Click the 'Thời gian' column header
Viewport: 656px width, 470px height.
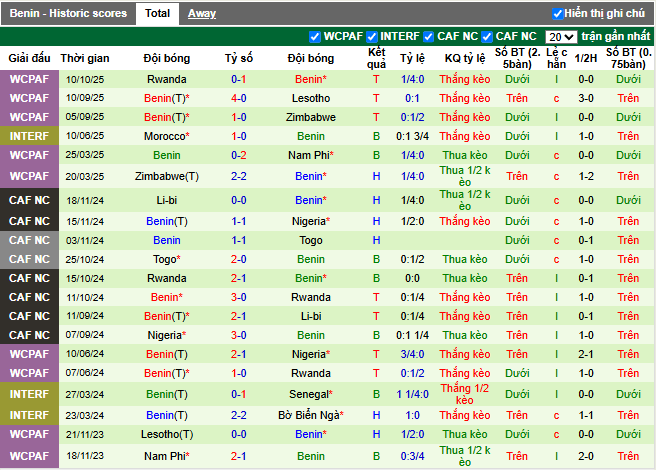click(x=85, y=59)
